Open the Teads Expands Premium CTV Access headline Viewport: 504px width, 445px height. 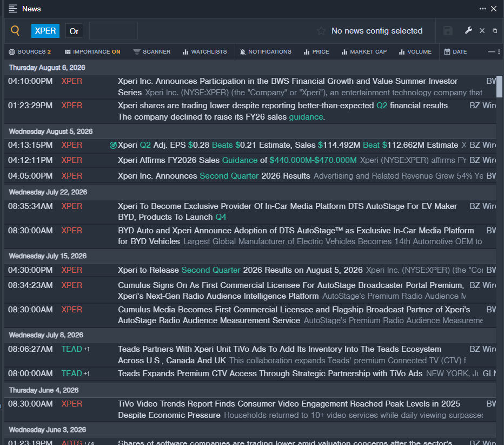point(270,374)
